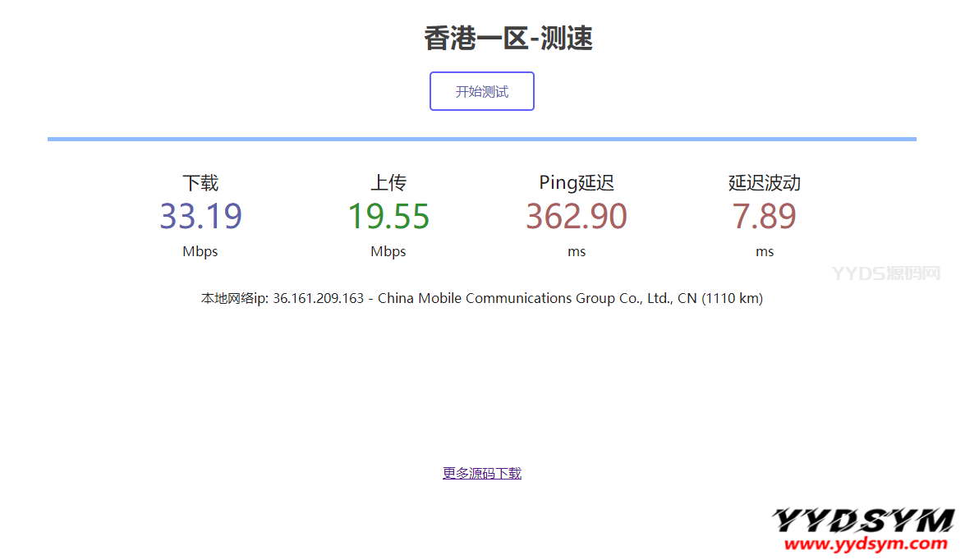Click the 开始测试 button
The width and height of the screenshot is (965, 560).
[x=482, y=91]
